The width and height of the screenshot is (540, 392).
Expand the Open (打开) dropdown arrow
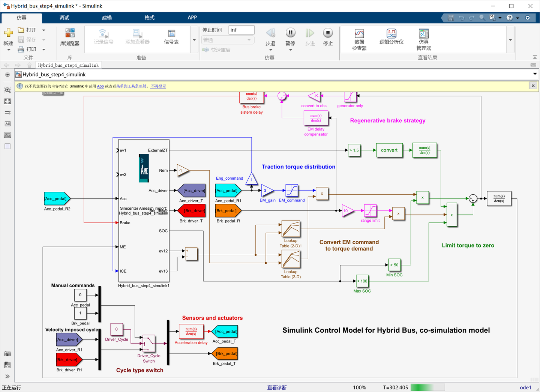43,30
